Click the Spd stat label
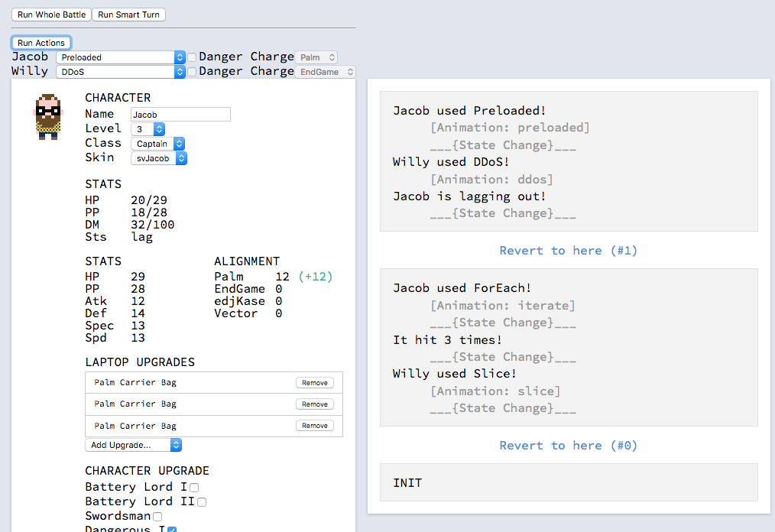 click(x=96, y=338)
